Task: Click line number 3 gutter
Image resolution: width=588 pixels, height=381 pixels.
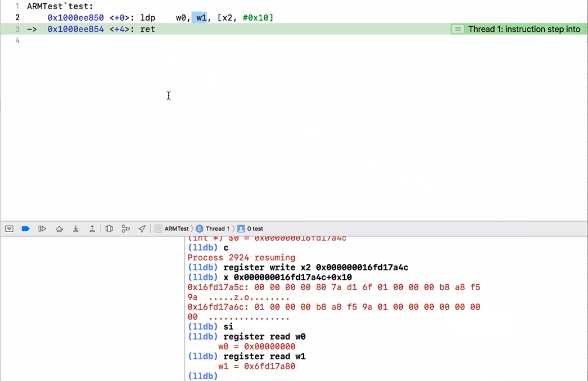Action: click(17, 29)
